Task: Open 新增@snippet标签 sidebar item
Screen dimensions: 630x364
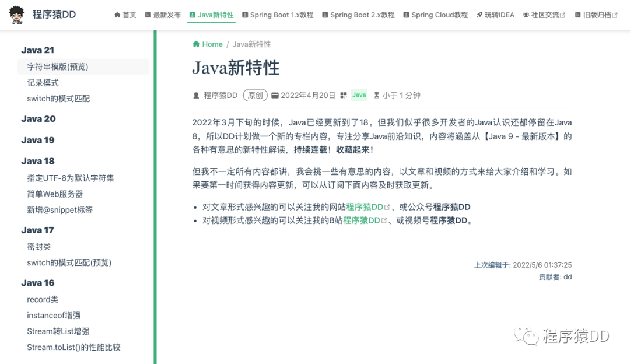Action: tap(60, 210)
